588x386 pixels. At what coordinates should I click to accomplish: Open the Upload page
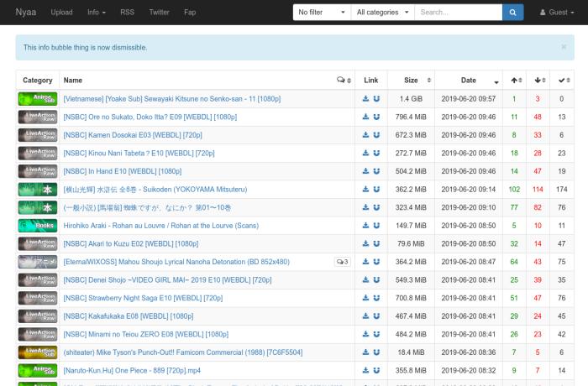(x=61, y=13)
